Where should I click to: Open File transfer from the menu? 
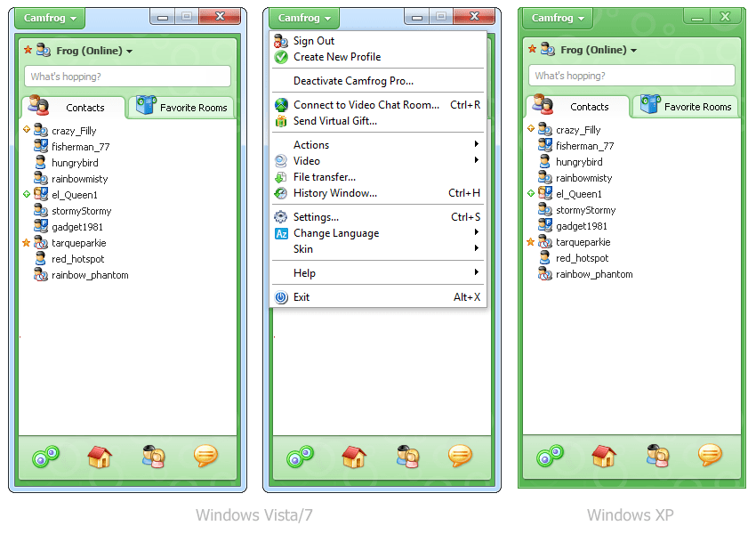tap(379, 177)
